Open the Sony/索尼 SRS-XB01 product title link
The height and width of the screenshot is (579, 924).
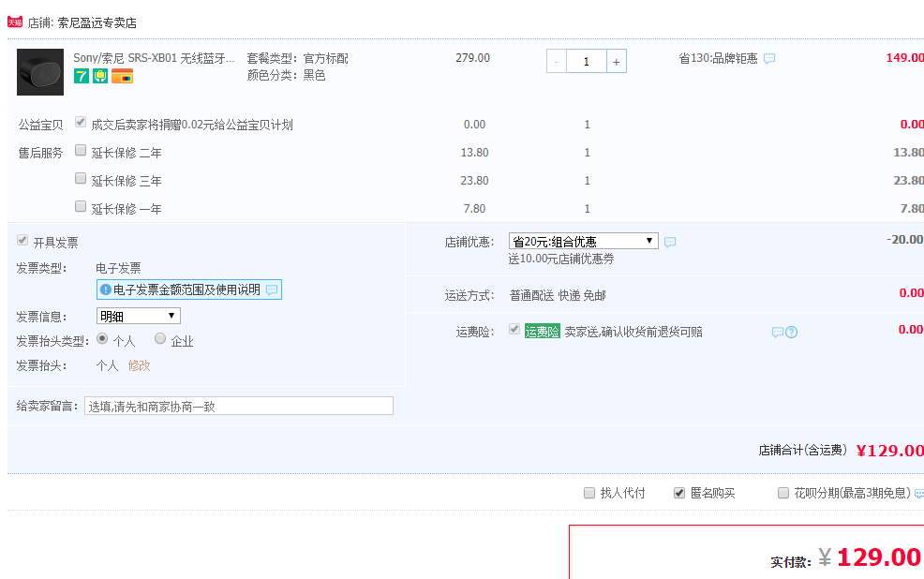[x=154, y=58]
